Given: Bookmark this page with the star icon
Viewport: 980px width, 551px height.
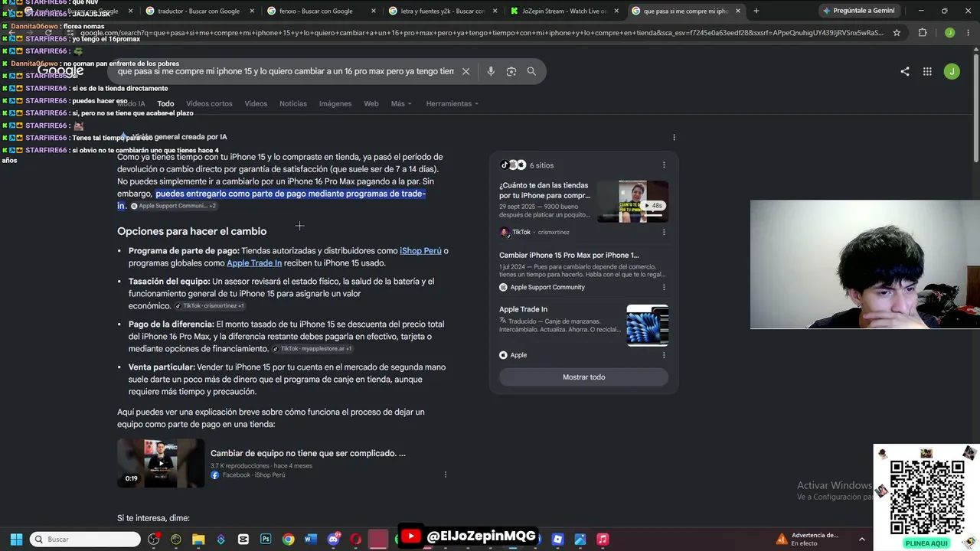Looking at the screenshot, I should (x=897, y=33).
